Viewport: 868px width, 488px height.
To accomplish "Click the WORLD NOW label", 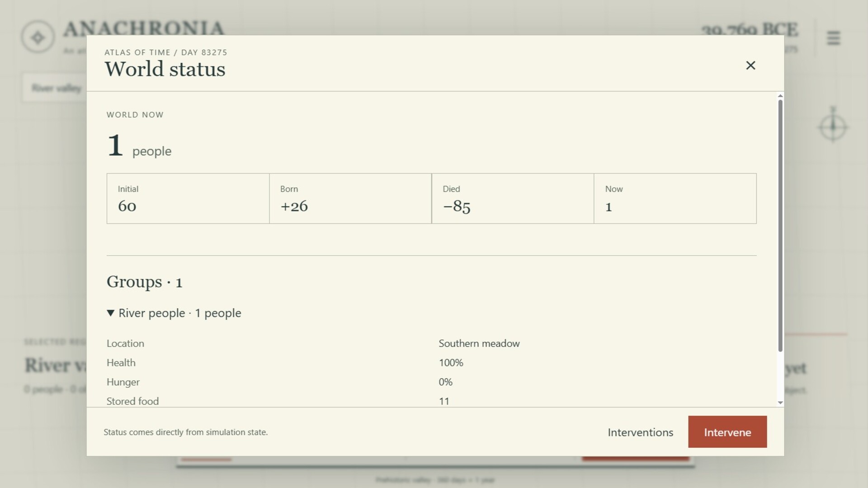I will 135,115.
